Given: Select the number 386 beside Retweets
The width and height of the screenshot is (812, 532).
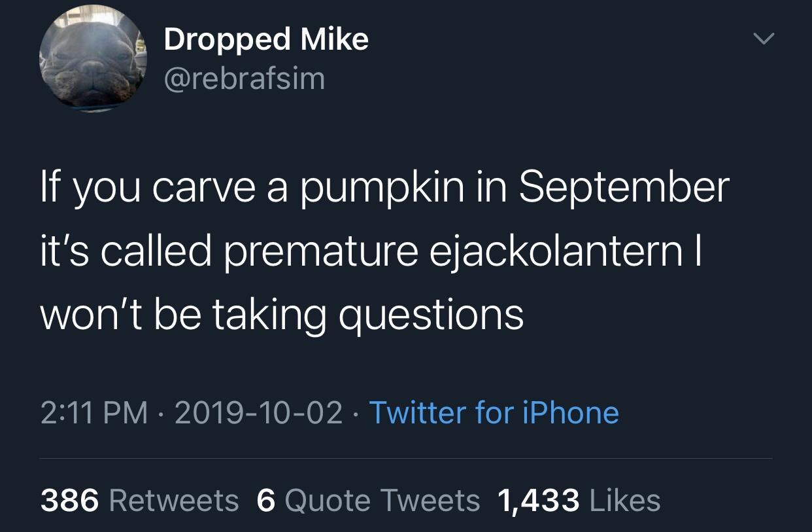Looking at the screenshot, I should tap(70, 501).
